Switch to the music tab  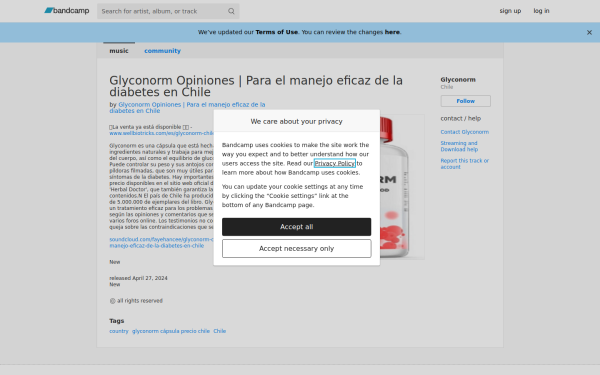coord(119,51)
